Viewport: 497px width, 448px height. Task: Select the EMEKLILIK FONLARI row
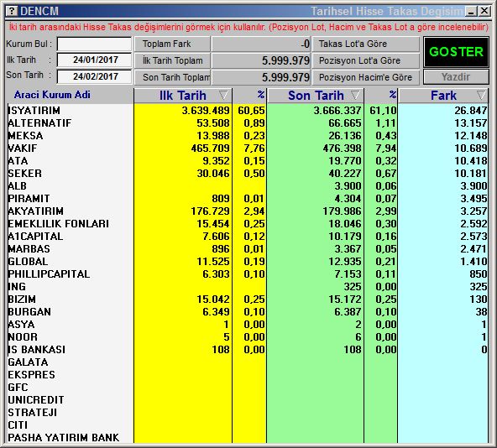(x=248, y=224)
